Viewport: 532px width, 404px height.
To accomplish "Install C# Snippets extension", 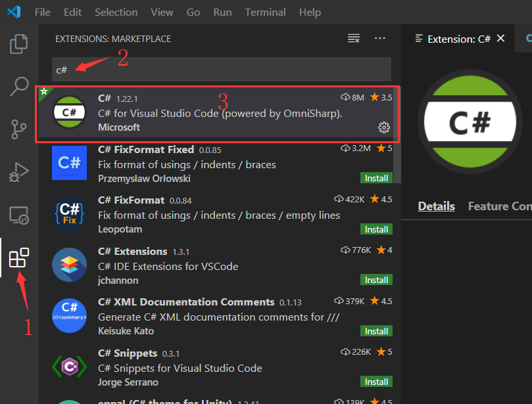I will [376, 382].
